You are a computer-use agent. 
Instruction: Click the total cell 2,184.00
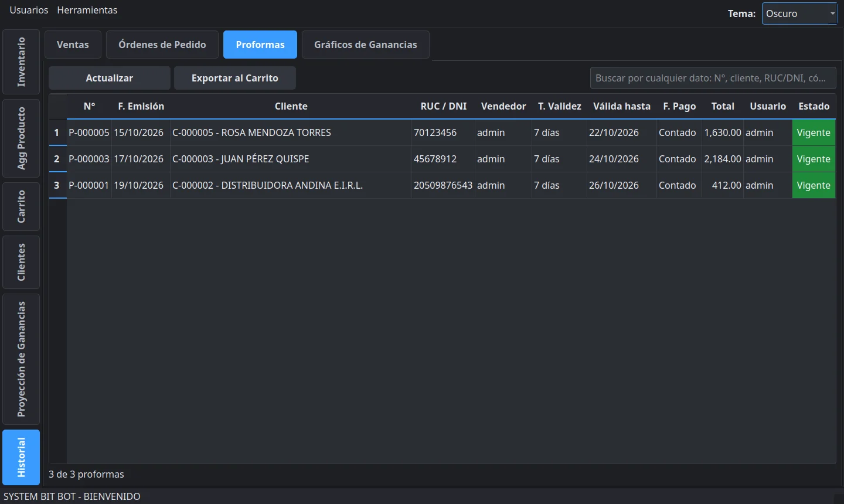tap(723, 159)
